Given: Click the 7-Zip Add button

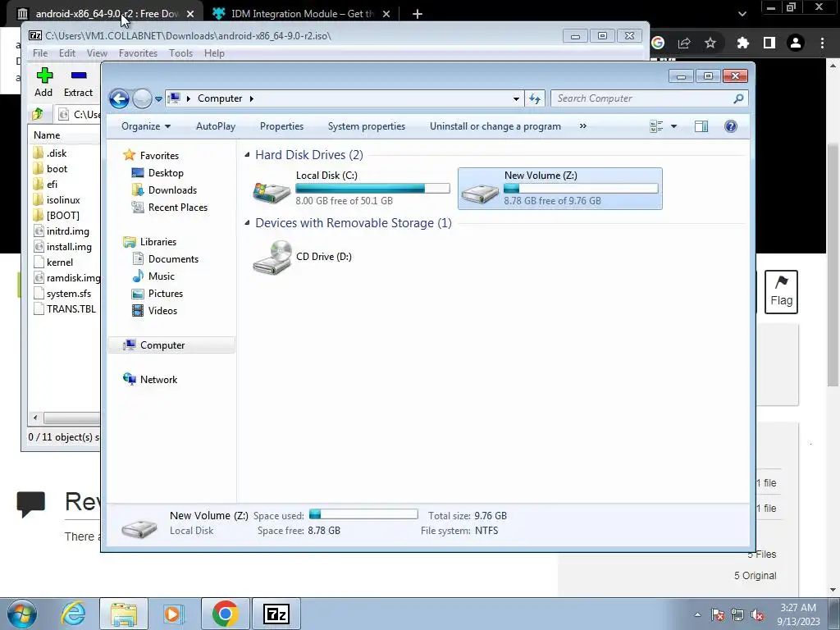Looking at the screenshot, I should tap(44, 83).
